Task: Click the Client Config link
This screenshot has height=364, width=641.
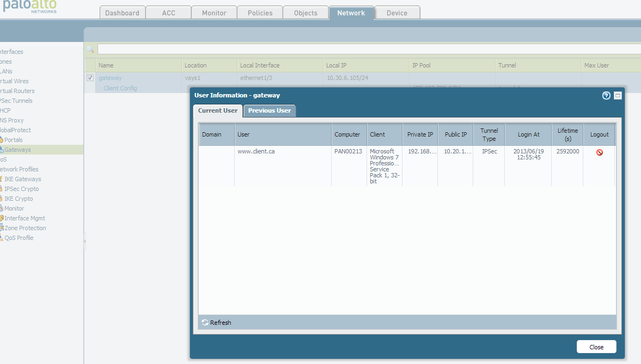Action: (x=120, y=88)
